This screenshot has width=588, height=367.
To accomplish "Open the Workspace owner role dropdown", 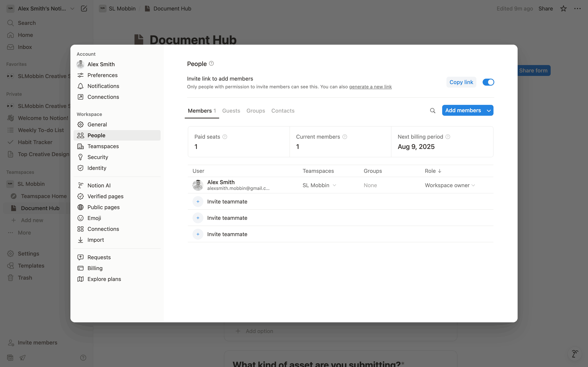I will pos(450,185).
